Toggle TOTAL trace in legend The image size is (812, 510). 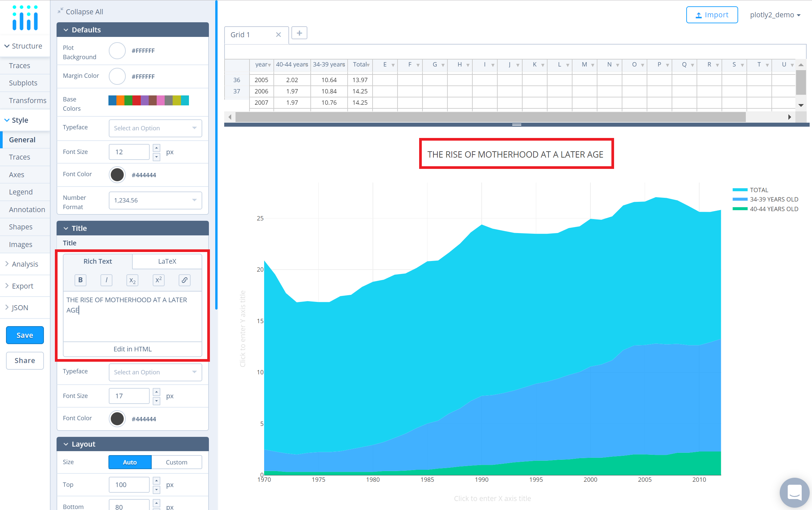point(759,190)
